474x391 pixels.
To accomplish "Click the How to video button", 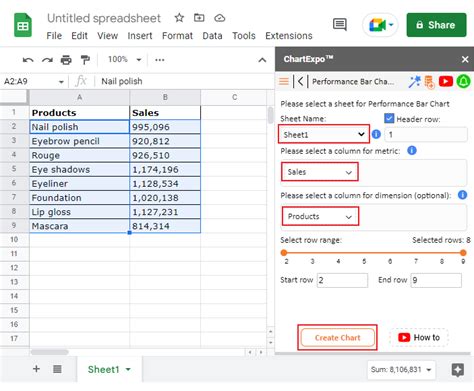I will click(419, 338).
